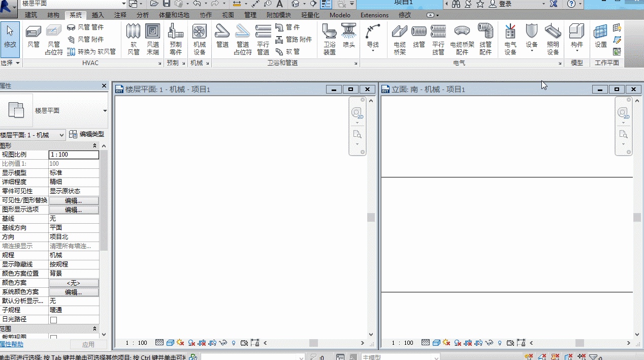
Task: Choose the 机械设备 mechanical equipment tool
Action: coord(200,40)
